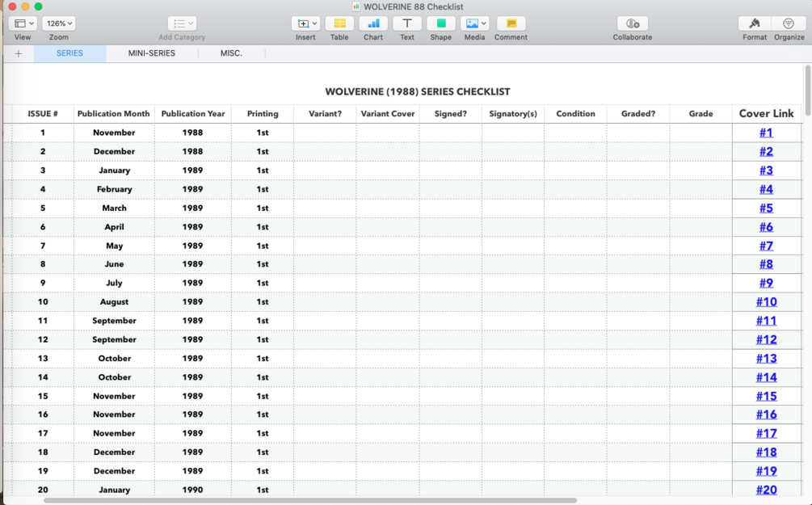Switch to the SERIES sheet tab
The height and width of the screenshot is (505, 812).
(70, 53)
